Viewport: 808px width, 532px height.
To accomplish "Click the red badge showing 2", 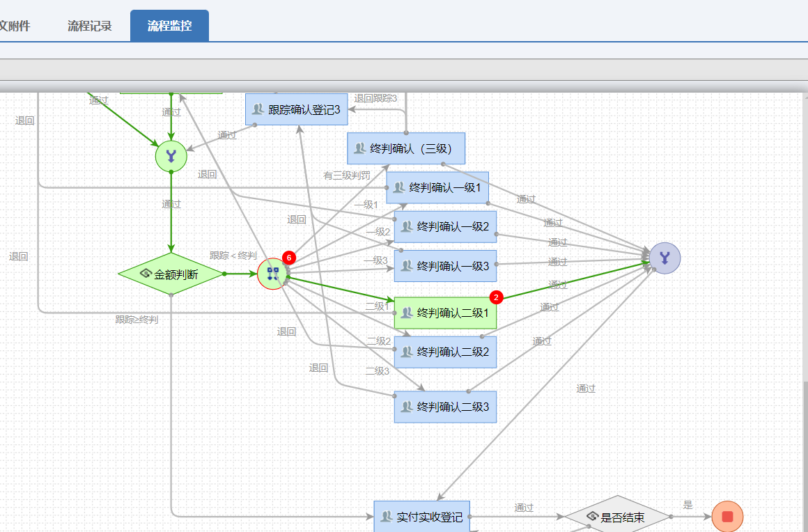I will coord(496,297).
